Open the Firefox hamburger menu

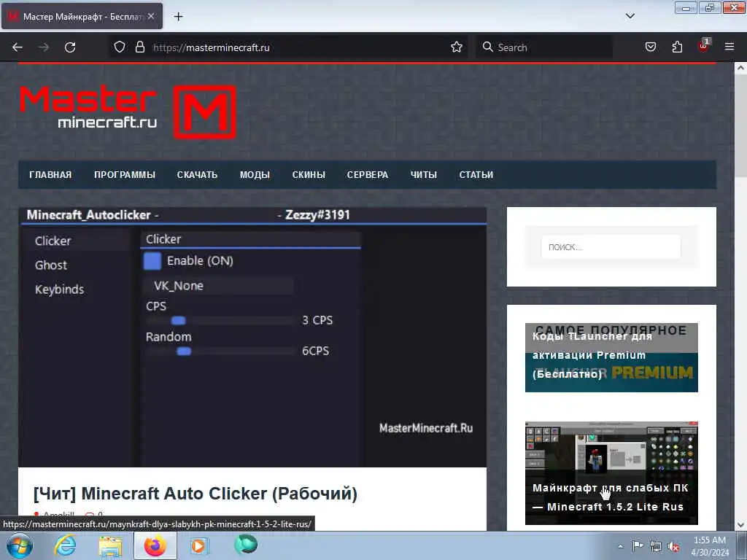click(729, 47)
